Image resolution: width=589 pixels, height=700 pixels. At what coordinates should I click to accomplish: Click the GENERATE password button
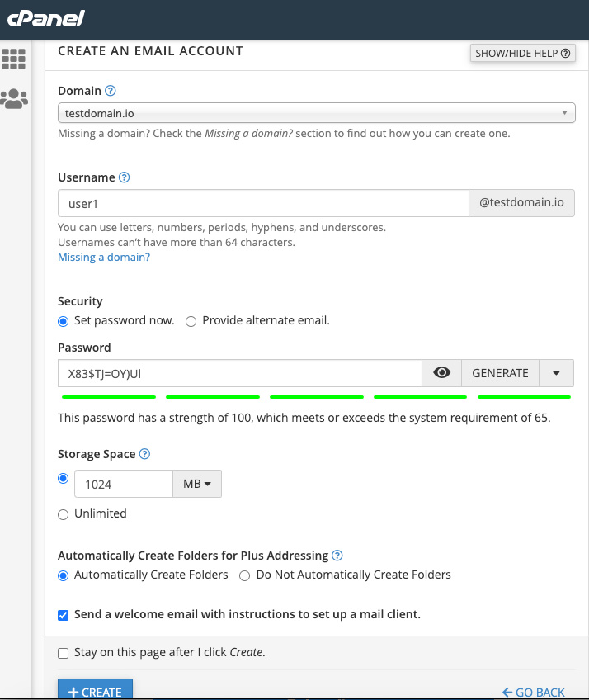[x=500, y=373]
